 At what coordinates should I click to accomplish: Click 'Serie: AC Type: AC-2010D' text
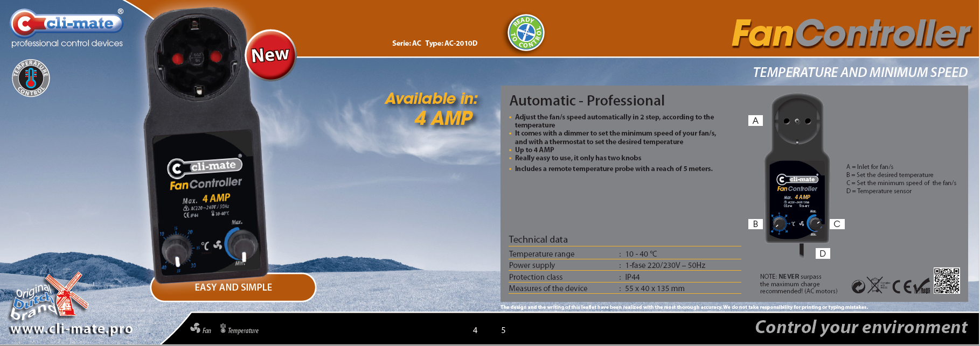click(x=435, y=43)
